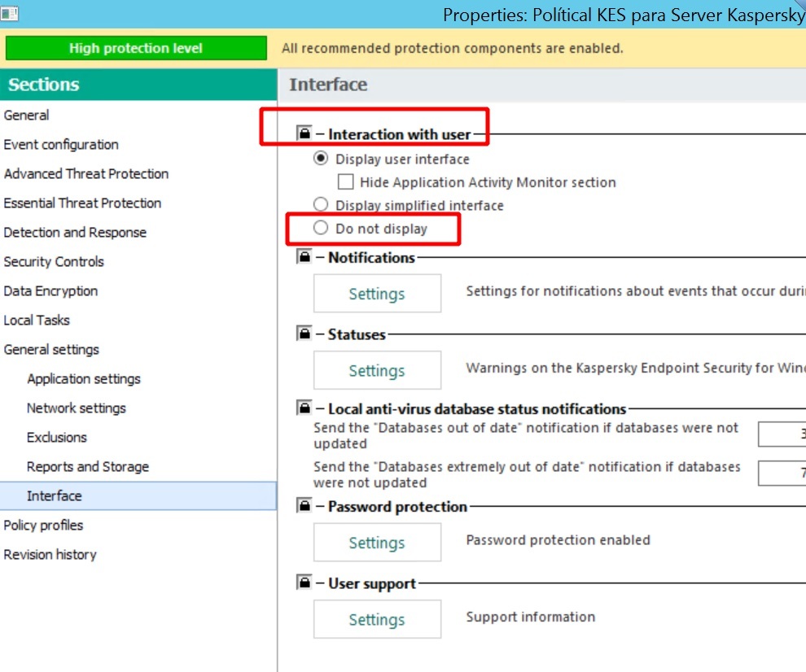This screenshot has width=806, height=672.
Task: Click the window icon in the title bar
Action: click(10, 14)
